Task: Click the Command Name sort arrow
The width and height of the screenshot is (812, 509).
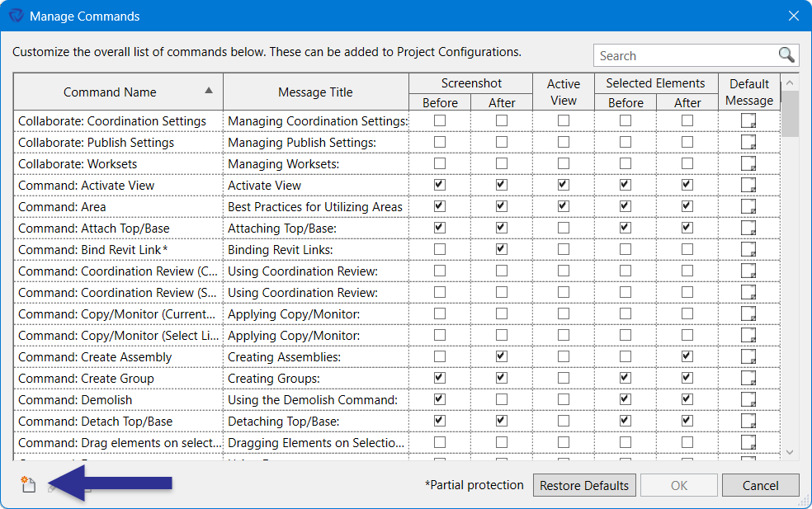Action: click(x=209, y=92)
